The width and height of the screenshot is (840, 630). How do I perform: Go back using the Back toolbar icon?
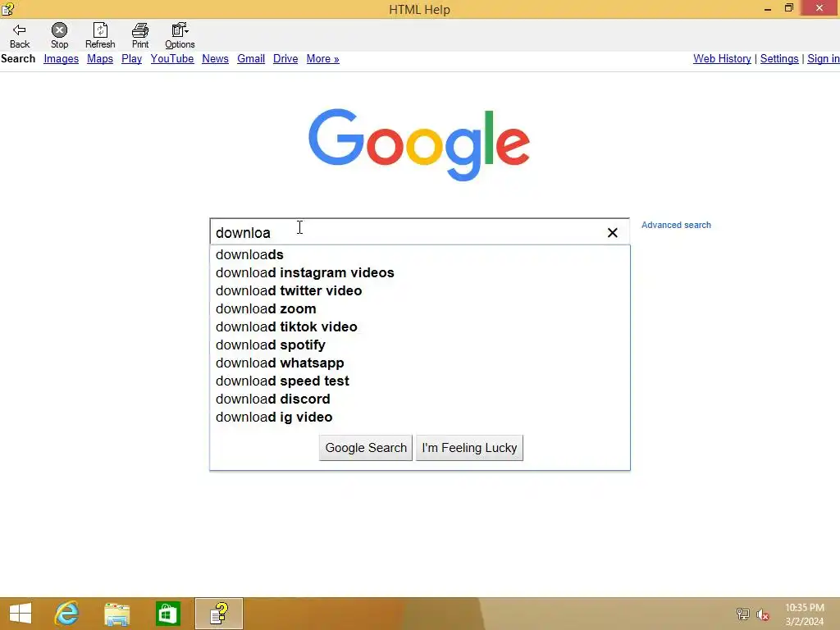click(20, 35)
